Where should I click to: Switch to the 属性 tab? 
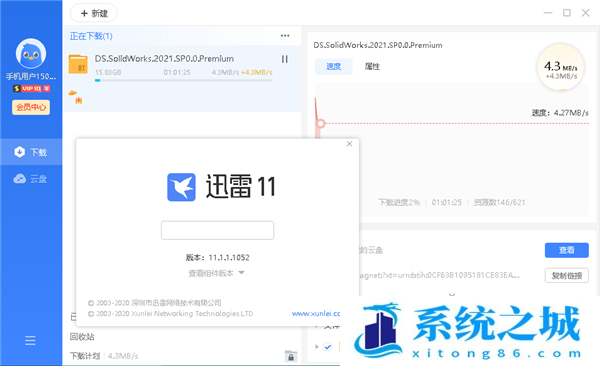tap(372, 67)
